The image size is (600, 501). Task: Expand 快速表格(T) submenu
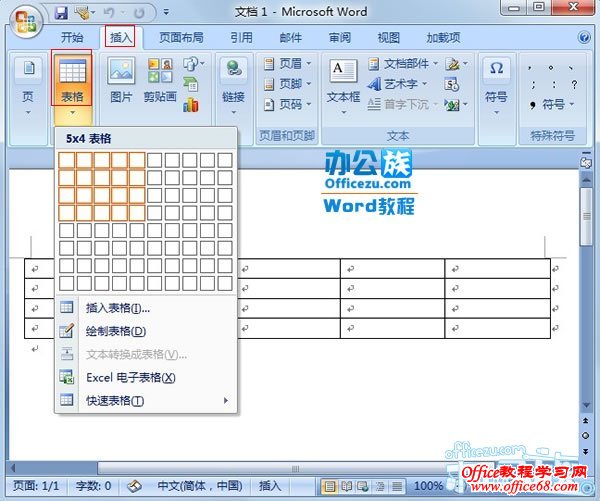[146, 400]
